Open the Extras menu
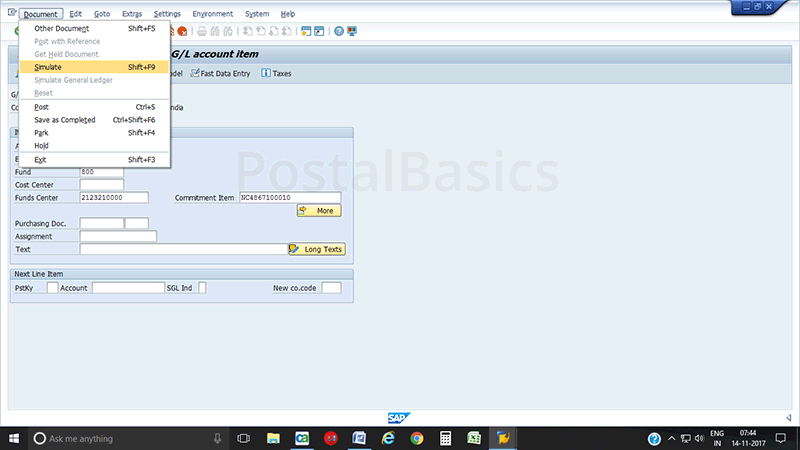This screenshot has height=450, width=800. point(131,14)
